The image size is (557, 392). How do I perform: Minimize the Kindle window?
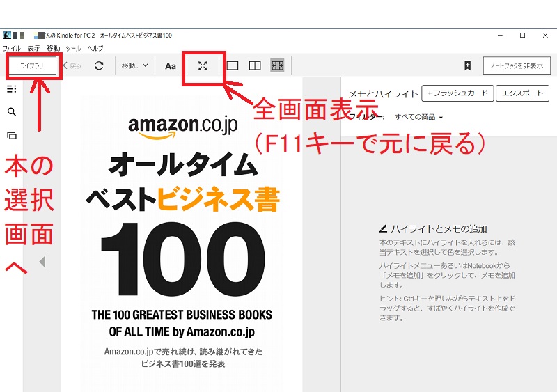point(500,36)
